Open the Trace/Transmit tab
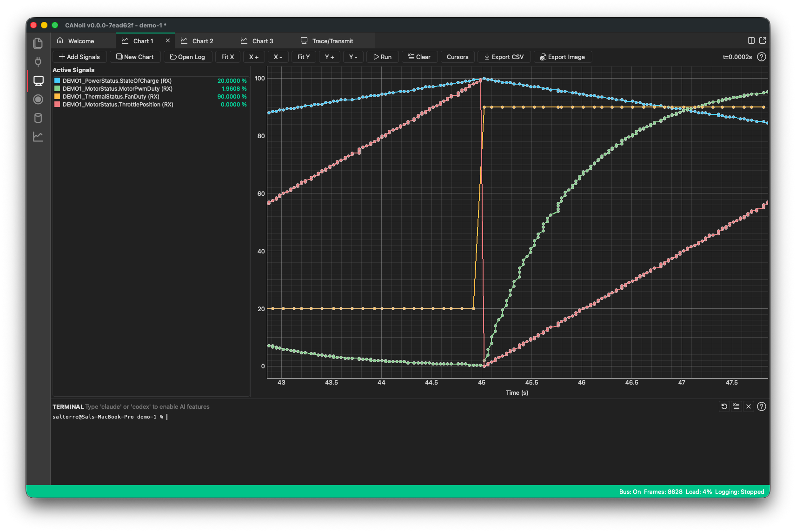The image size is (796, 532). tap(333, 41)
